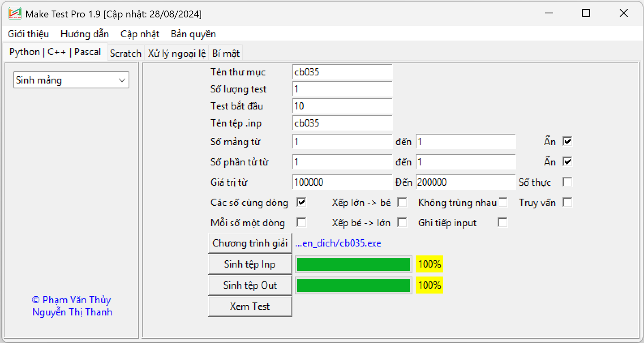Enable Xếp bé -> lớn checkbox
Screen dimensions: 644x343
(x=402, y=223)
